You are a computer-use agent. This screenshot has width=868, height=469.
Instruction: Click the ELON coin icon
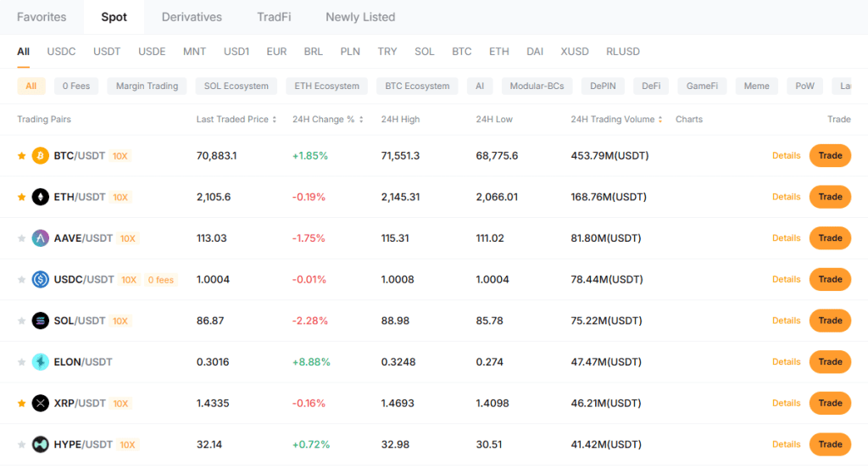(x=41, y=362)
